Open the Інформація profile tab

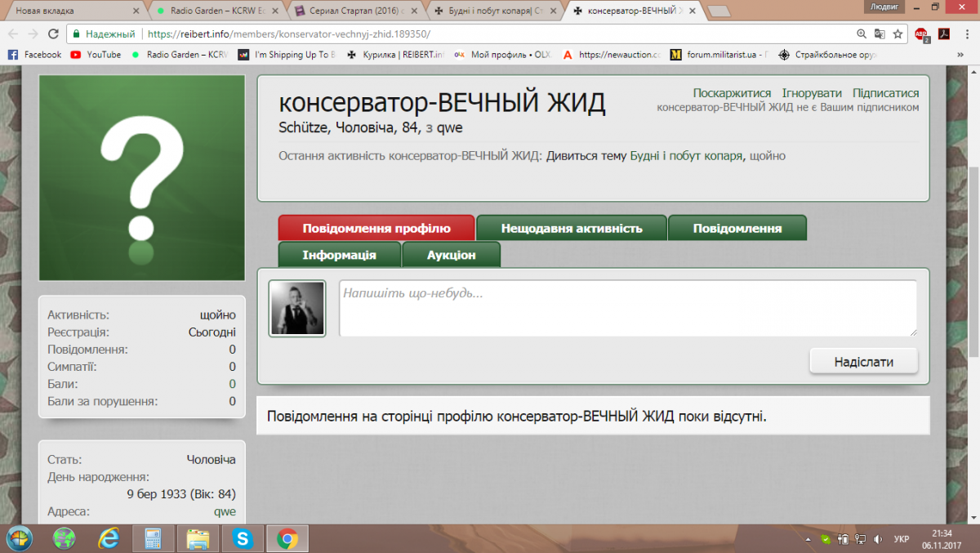pyautogui.click(x=339, y=255)
